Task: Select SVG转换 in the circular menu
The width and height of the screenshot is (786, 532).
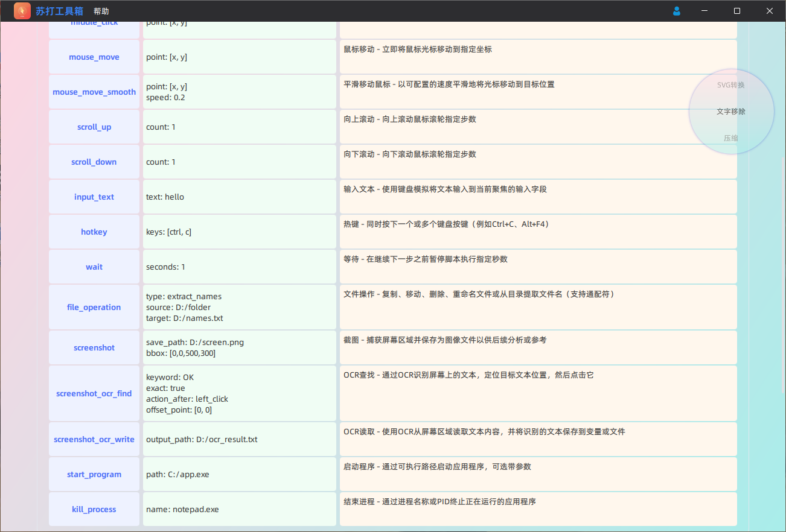Action: click(x=730, y=85)
